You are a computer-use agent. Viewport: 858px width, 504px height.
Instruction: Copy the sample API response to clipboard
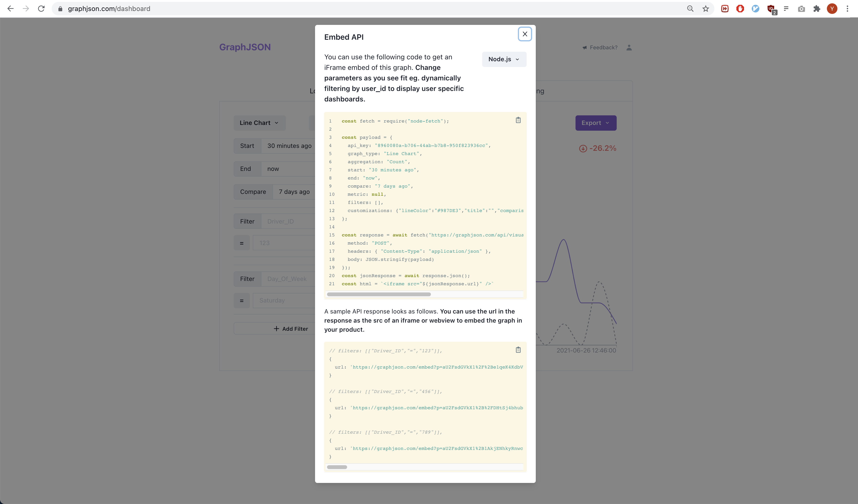[518, 350]
